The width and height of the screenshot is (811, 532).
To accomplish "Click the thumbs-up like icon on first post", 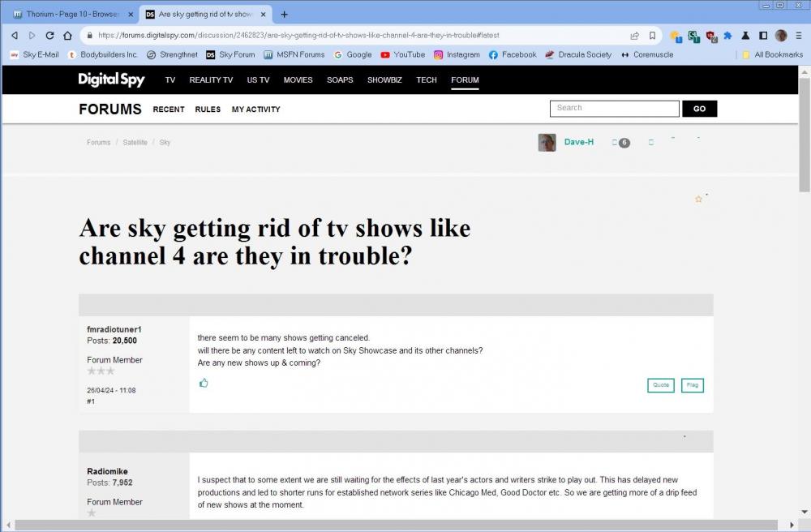I will coord(204,383).
